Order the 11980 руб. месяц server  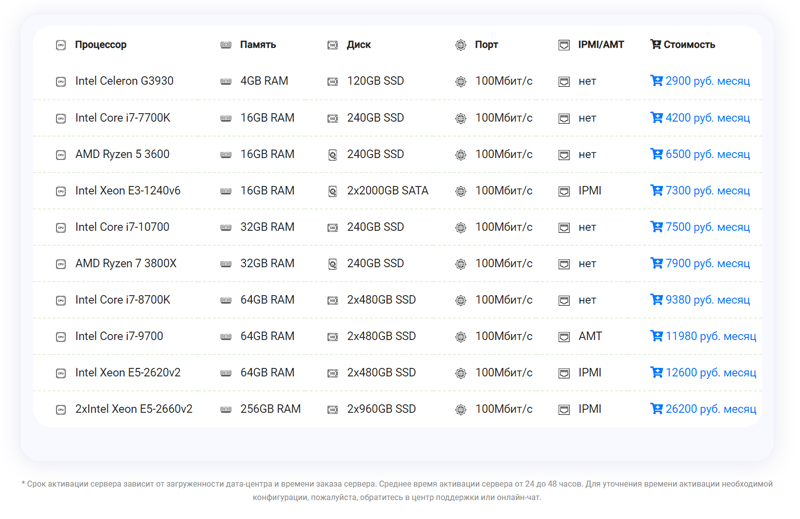703,336
